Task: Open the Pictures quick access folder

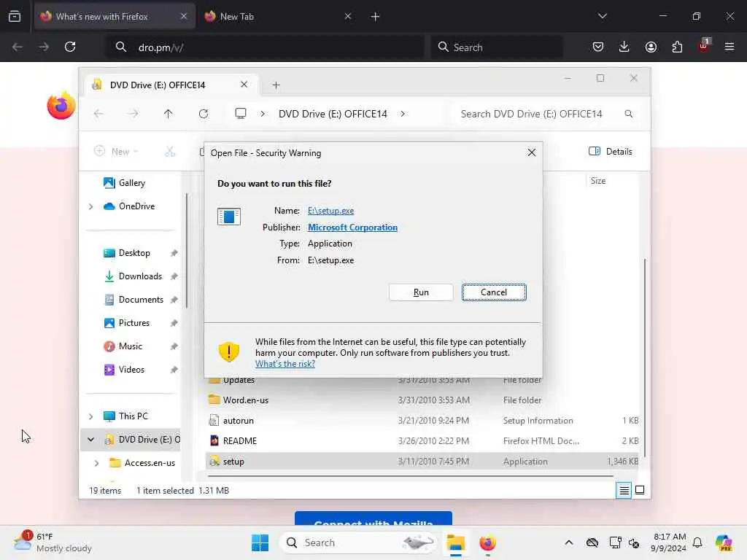Action: point(134,323)
